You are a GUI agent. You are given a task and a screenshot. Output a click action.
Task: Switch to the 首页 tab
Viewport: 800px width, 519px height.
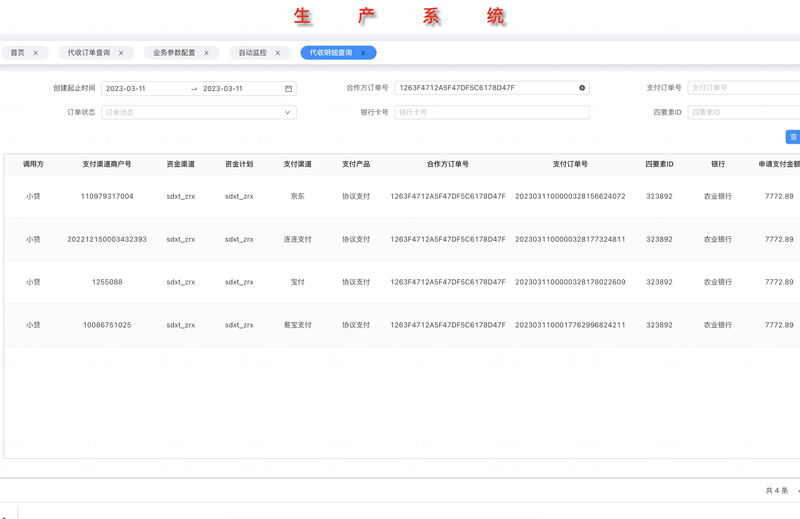(x=17, y=53)
